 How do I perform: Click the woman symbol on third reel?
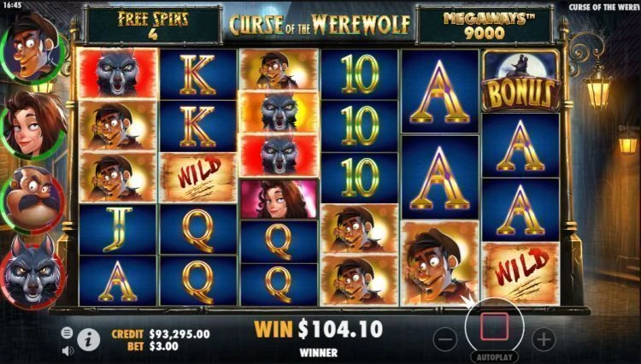click(x=279, y=199)
